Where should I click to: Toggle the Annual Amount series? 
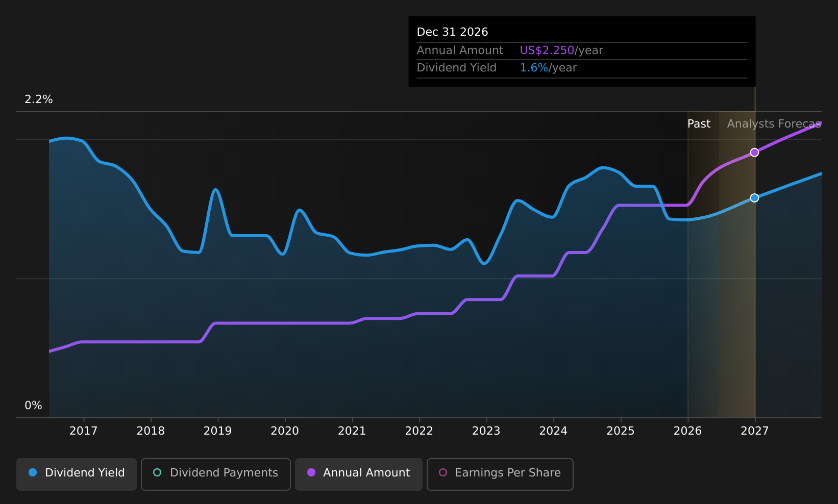359,474
